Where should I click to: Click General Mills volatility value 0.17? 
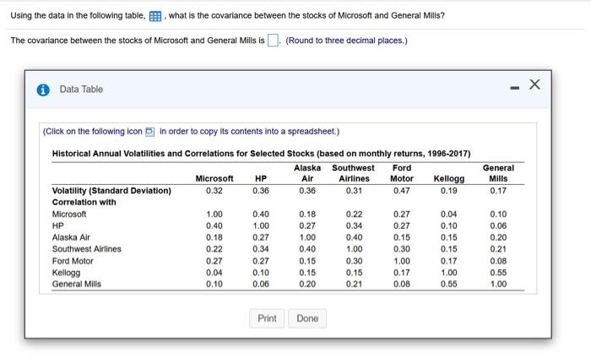click(498, 191)
